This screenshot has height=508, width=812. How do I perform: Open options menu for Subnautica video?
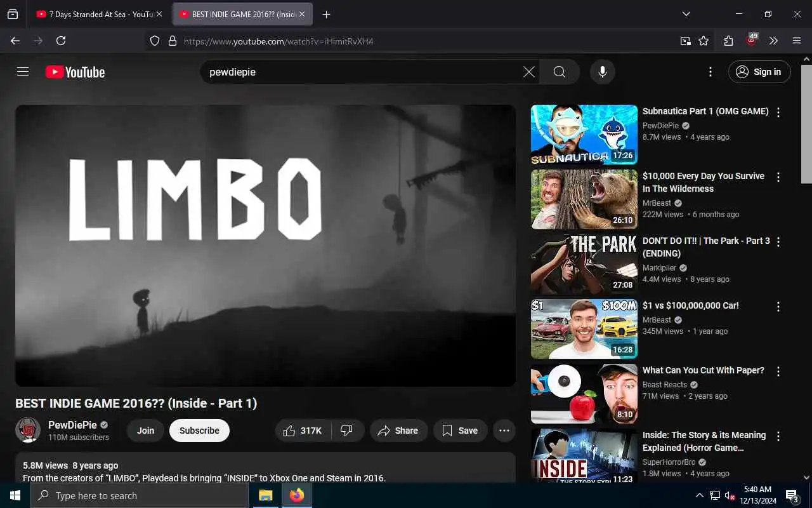pyautogui.click(x=778, y=112)
